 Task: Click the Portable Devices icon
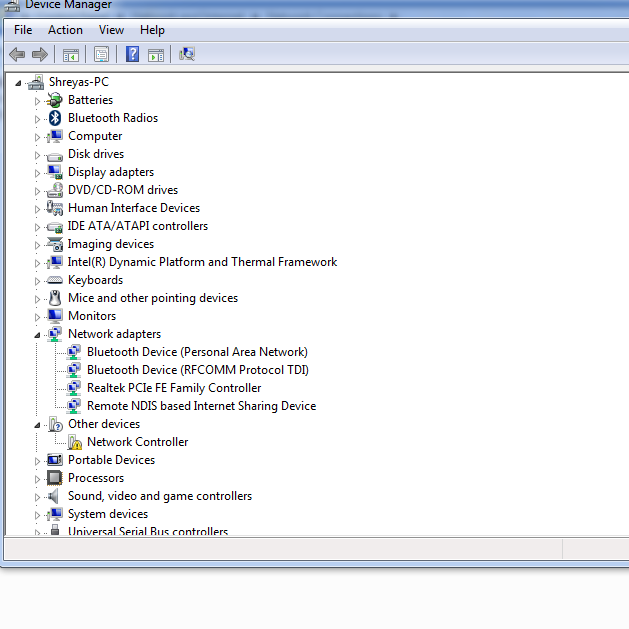point(55,460)
